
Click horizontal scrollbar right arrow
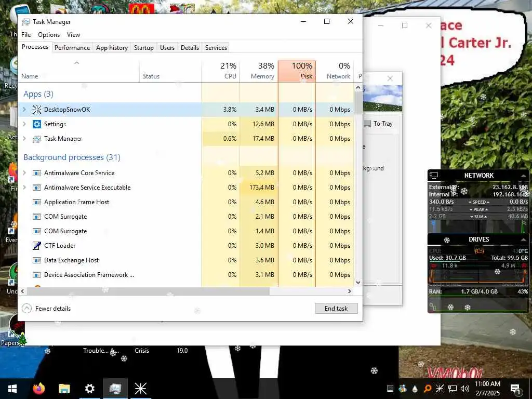pos(350,291)
